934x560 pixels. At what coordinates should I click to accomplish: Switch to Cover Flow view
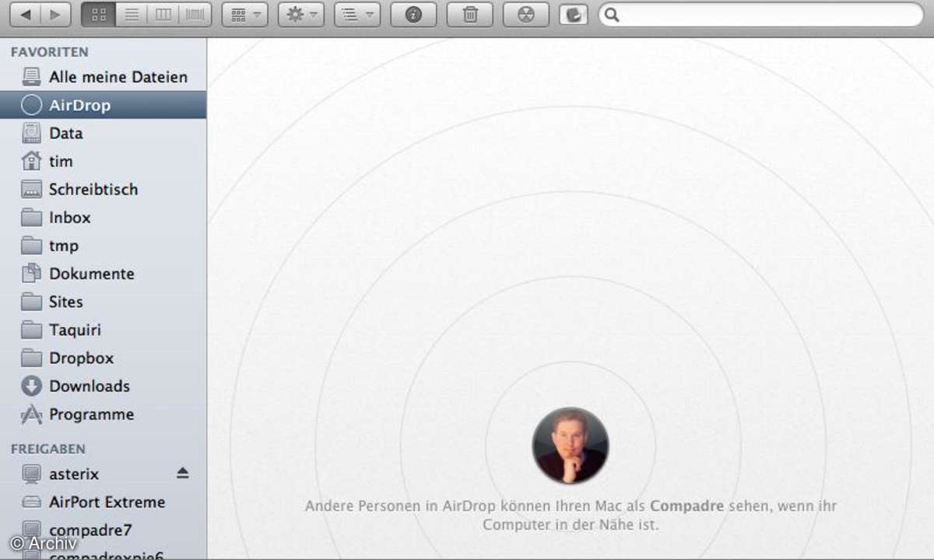pos(195,14)
